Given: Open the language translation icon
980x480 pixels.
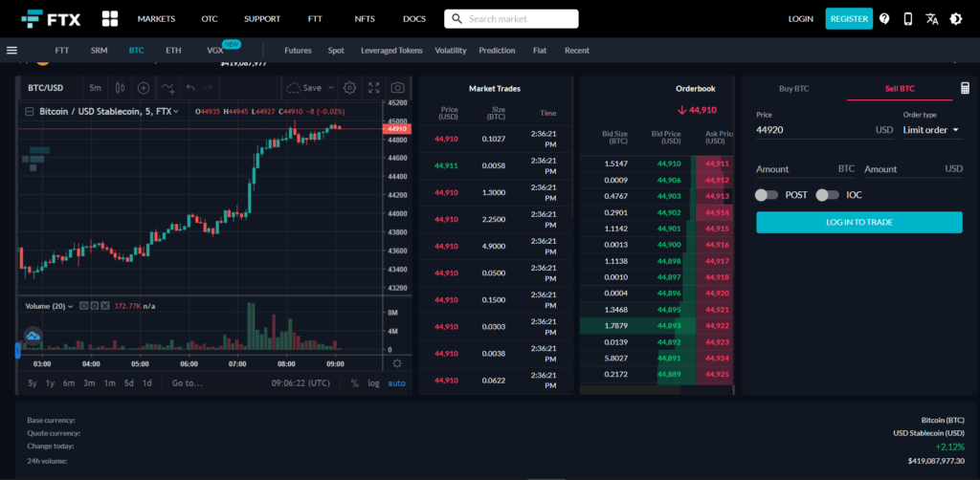Looking at the screenshot, I should coord(932,19).
